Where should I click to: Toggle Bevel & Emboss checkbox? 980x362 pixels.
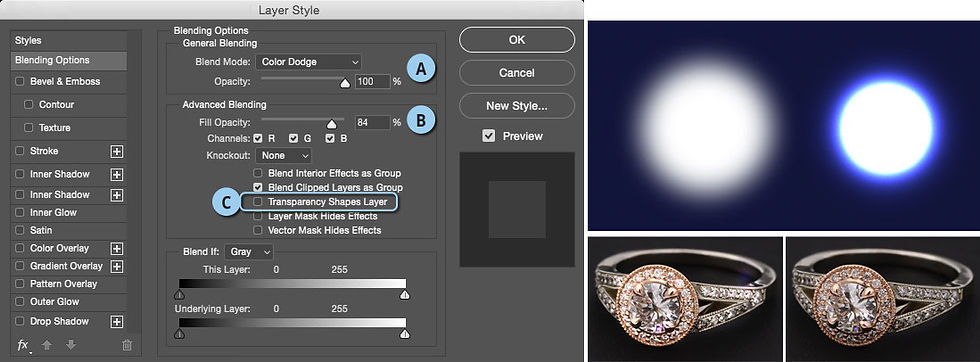(19, 81)
